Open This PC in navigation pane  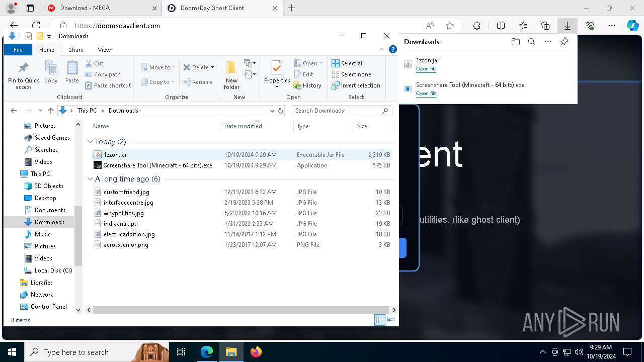point(40,174)
